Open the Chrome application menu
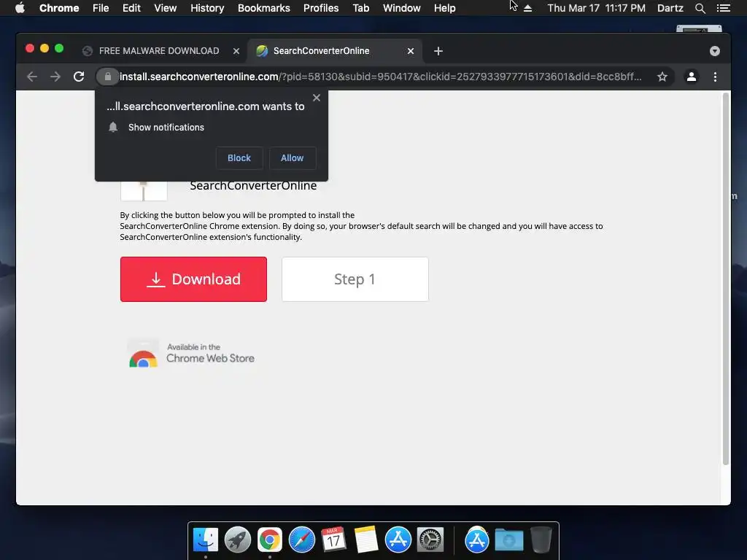Viewport: 747px width, 560px height. [59, 8]
